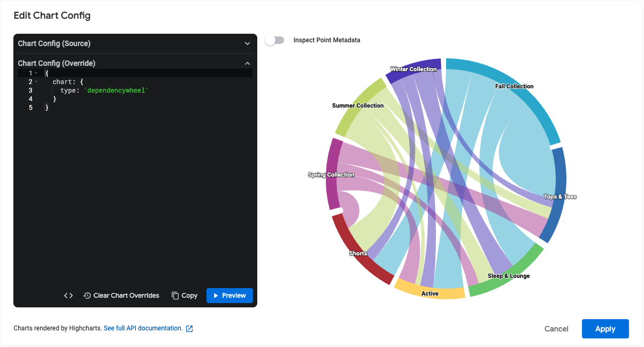Click the Copy clipboard icon
The image size is (644, 347).
175,296
